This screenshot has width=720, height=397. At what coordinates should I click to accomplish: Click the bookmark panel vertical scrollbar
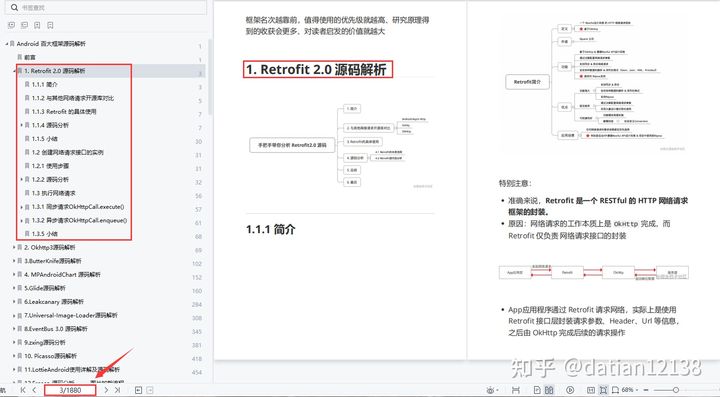[210, 77]
